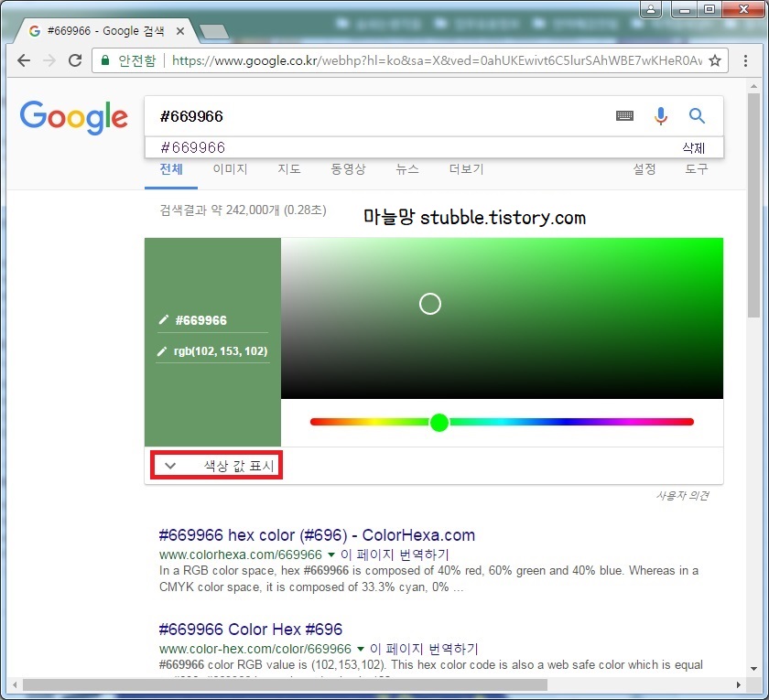The image size is (769, 700).
Task: Click the 검색결과 약 242,000개 result count text
Action: pyautogui.click(x=243, y=210)
